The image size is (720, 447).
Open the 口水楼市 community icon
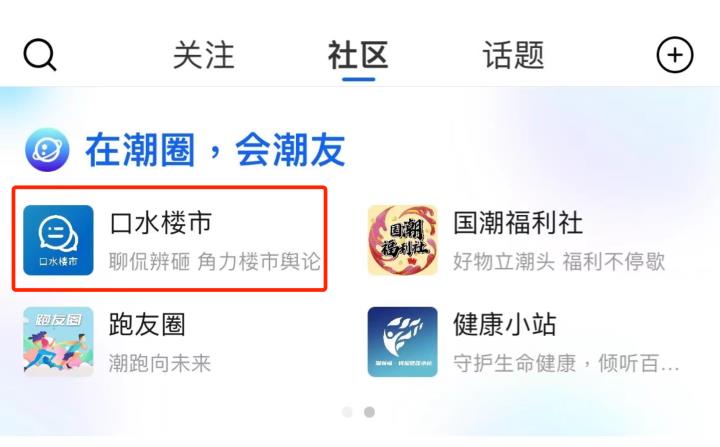click(x=58, y=240)
